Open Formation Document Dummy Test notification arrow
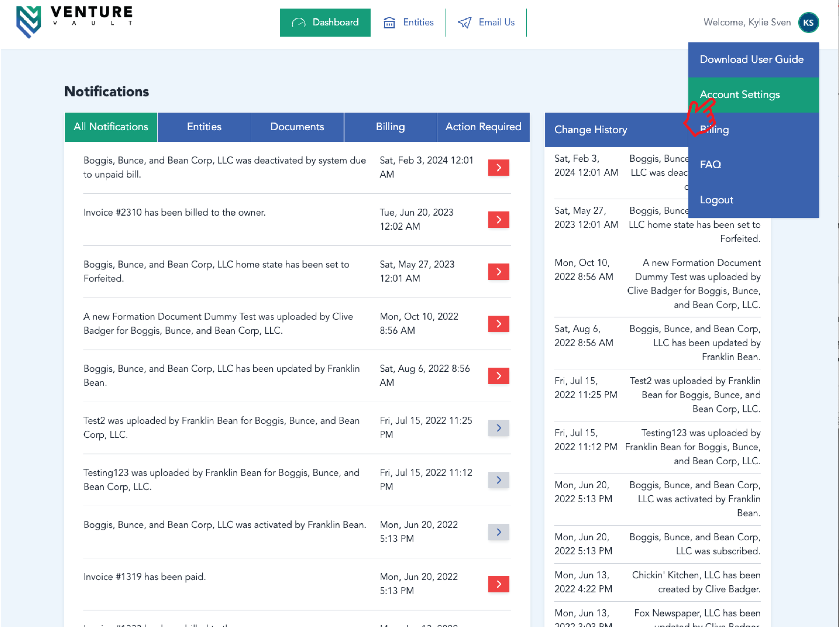The width and height of the screenshot is (840, 627). click(x=498, y=324)
